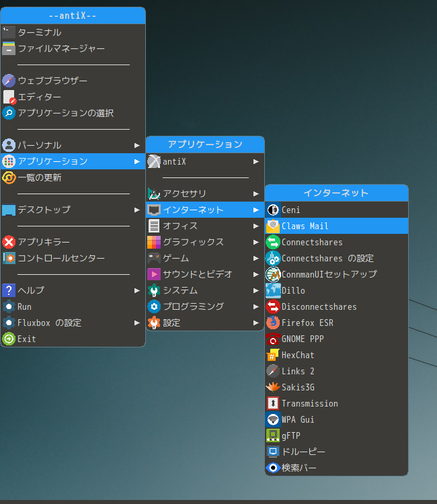Click the Connectshares の設定 gear icon

273,258
